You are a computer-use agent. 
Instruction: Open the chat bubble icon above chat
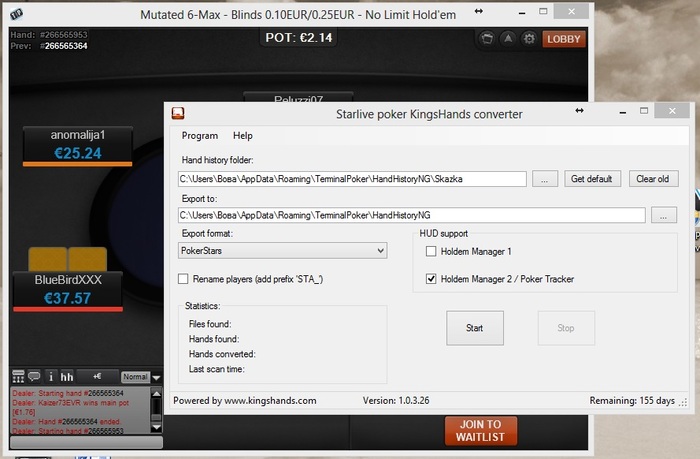pos(34,376)
